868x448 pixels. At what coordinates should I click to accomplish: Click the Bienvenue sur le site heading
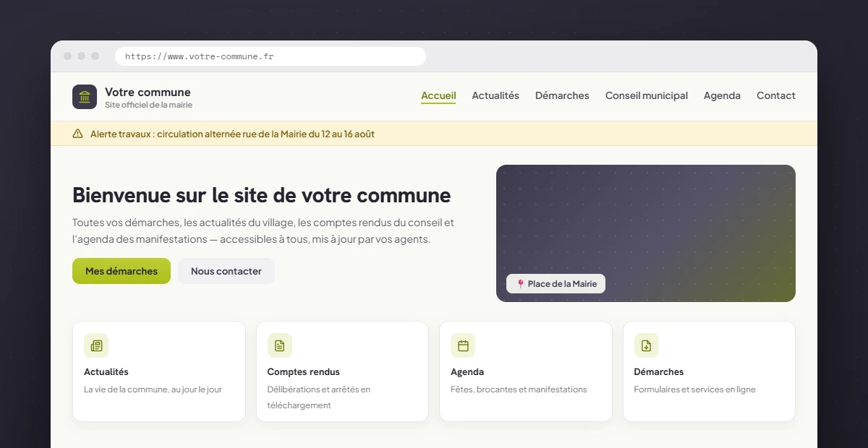click(x=262, y=195)
